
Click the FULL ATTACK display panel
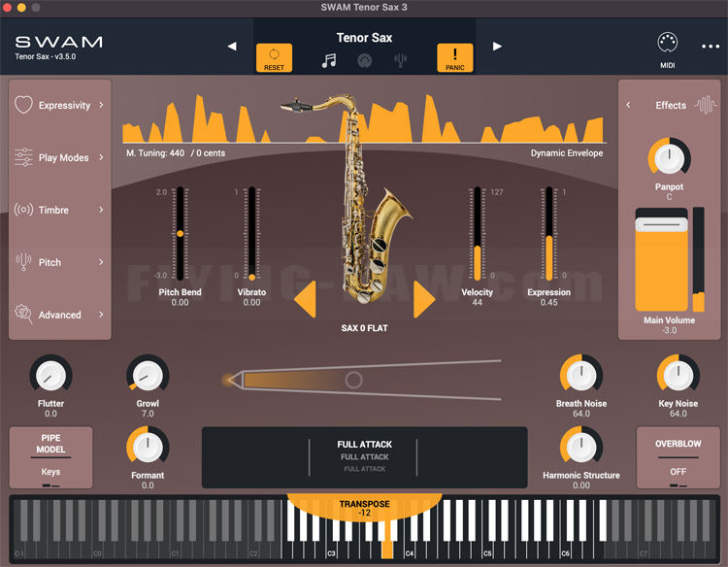click(364, 457)
